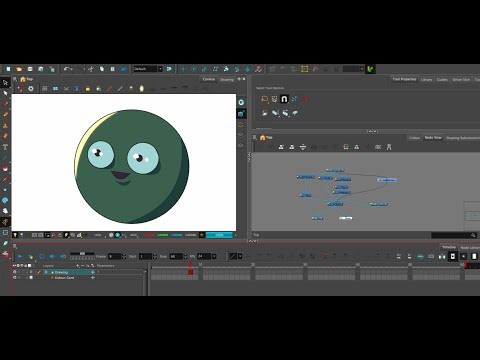Click the camera icon in the Node View toolbar

click(378, 147)
